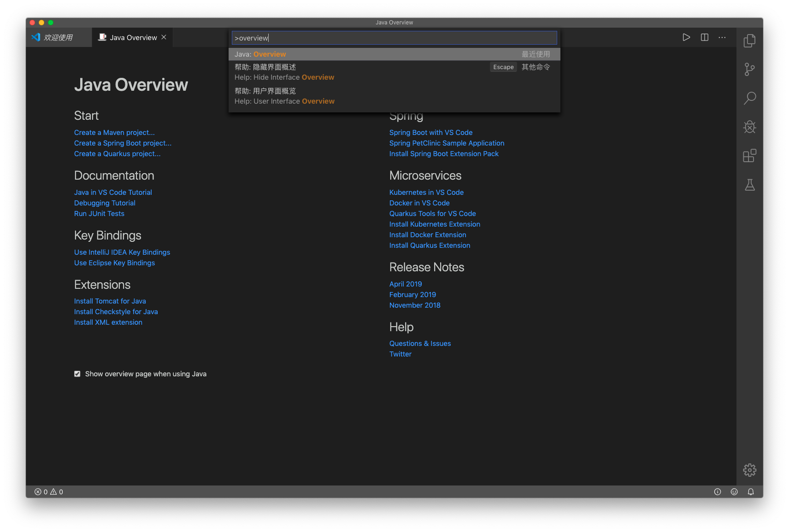Click Install Quarkus Extension link

(x=430, y=246)
